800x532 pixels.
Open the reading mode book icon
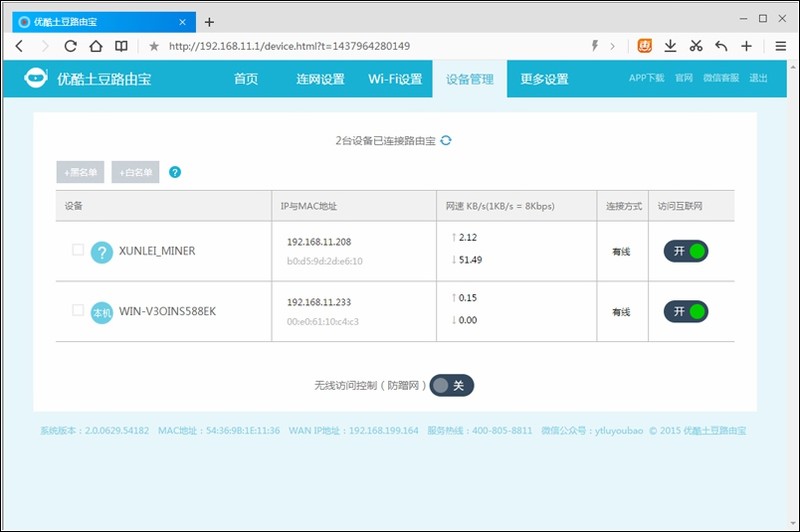[121, 46]
